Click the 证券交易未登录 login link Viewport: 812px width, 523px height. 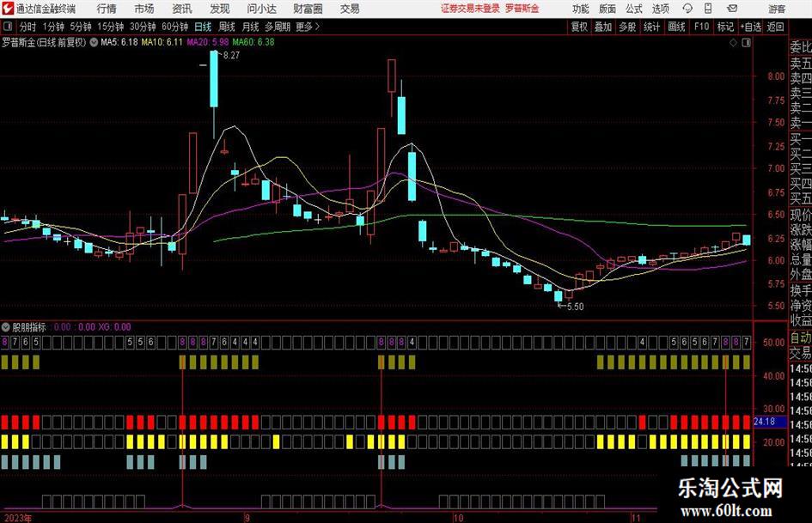470,9
